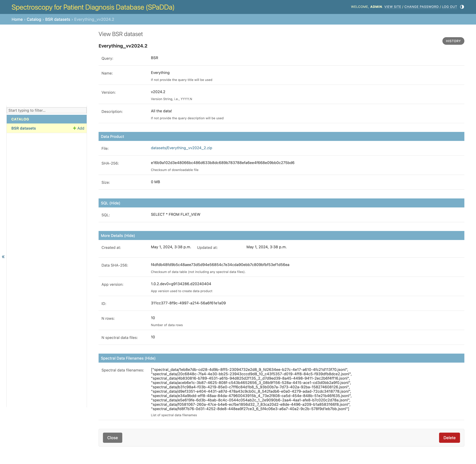Click the Size value 0 MB
Viewport: 476px width, 464px height.
155,182
